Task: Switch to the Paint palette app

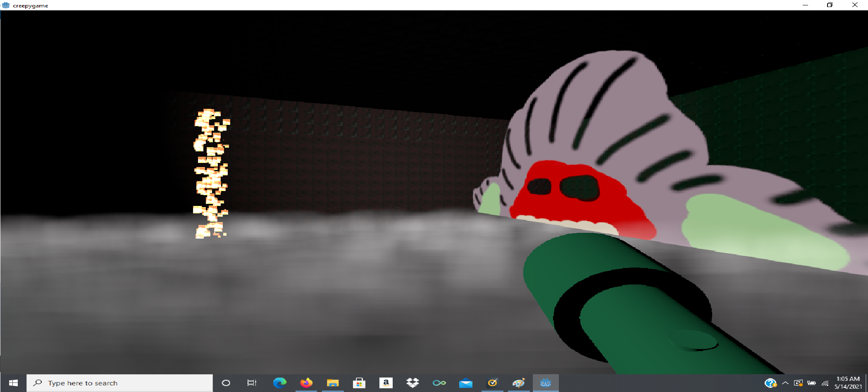Action: [x=519, y=383]
